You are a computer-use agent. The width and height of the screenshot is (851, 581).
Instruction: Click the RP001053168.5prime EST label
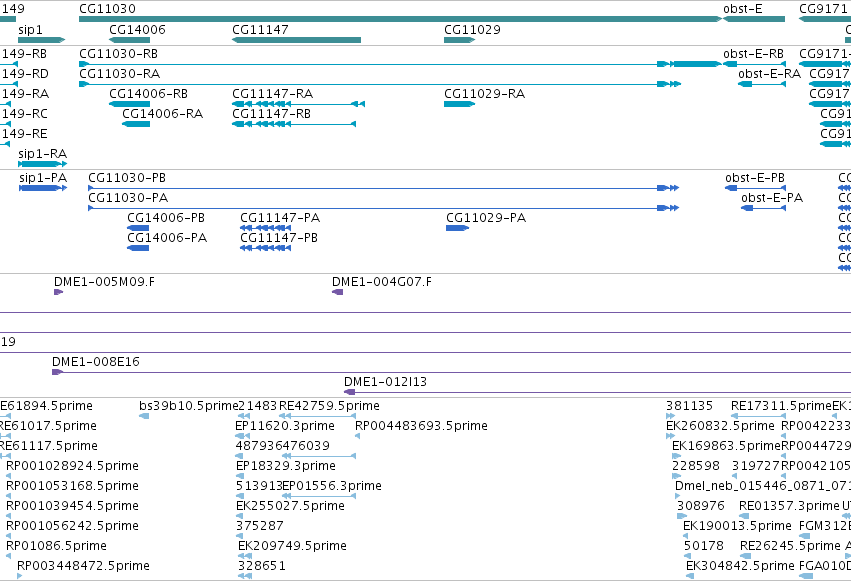72,486
